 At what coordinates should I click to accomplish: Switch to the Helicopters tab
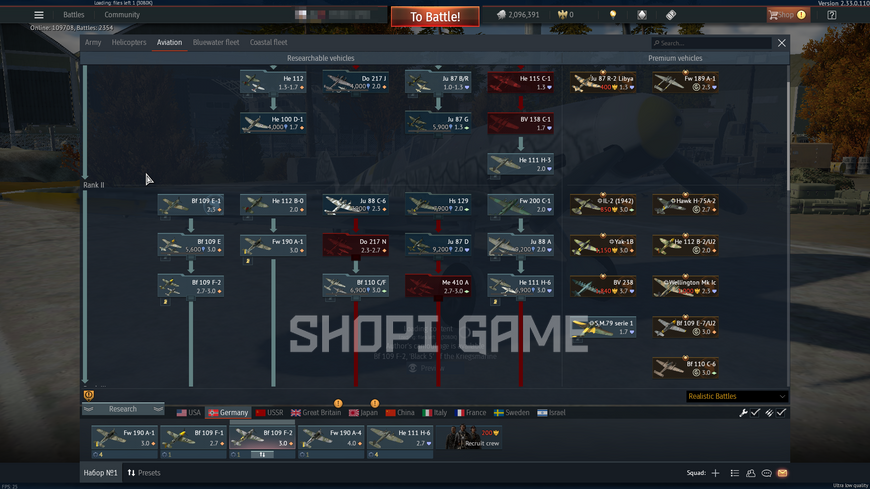[129, 42]
